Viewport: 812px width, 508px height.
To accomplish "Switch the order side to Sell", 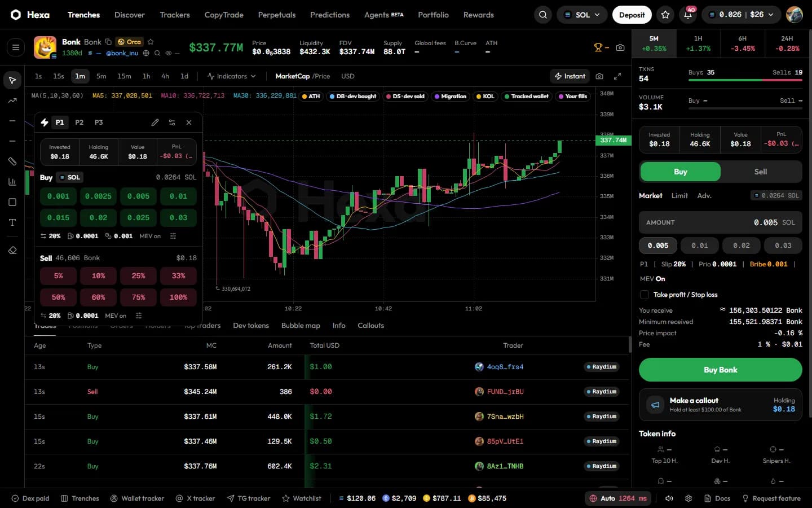I will tap(761, 172).
